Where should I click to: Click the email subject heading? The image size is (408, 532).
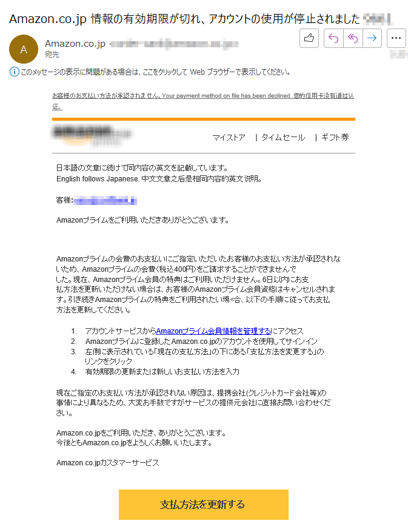[x=184, y=19]
